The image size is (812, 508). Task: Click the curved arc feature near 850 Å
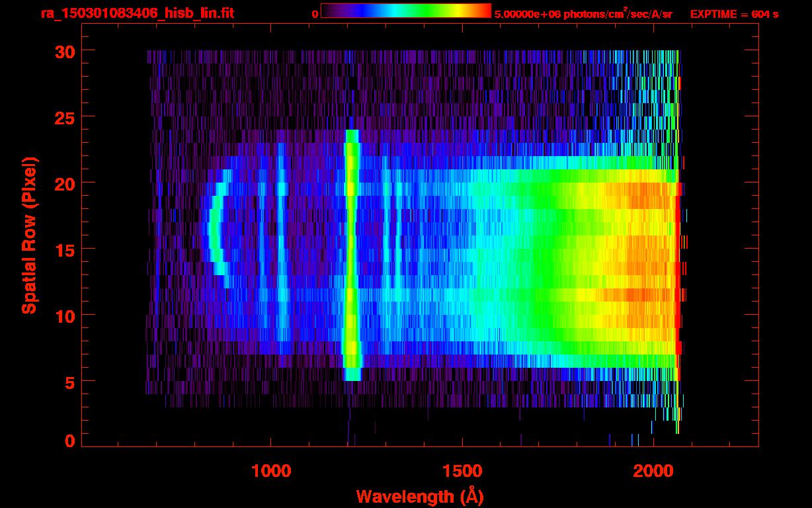218,228
